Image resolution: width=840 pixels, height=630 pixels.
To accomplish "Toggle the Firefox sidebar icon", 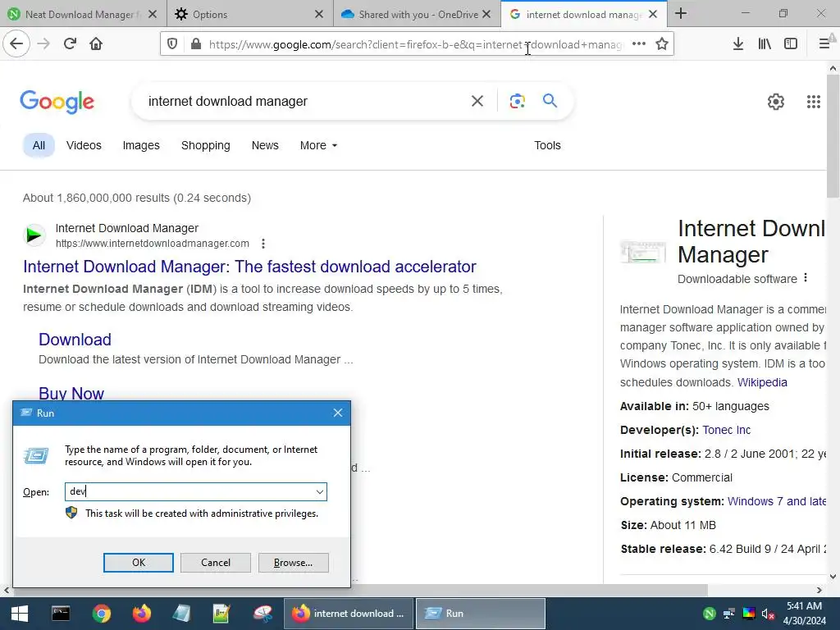I will [791, 44].
